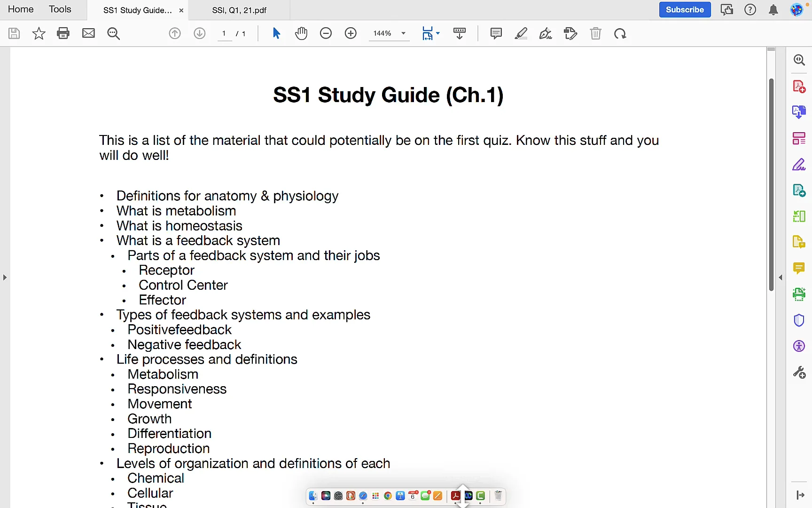Click the vertical document scrollbar
The height and width of the screenshot is (508, 812).
click(x=771, y=183)
